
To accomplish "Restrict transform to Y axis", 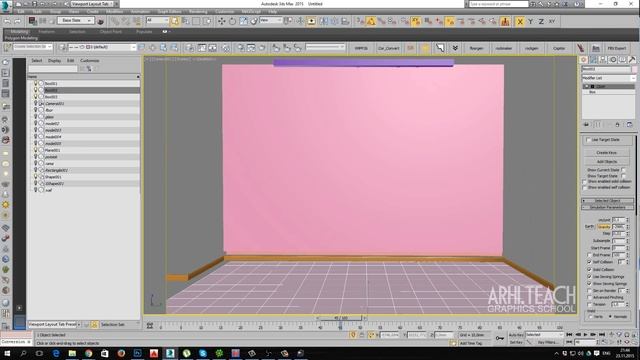I will 530,21.
